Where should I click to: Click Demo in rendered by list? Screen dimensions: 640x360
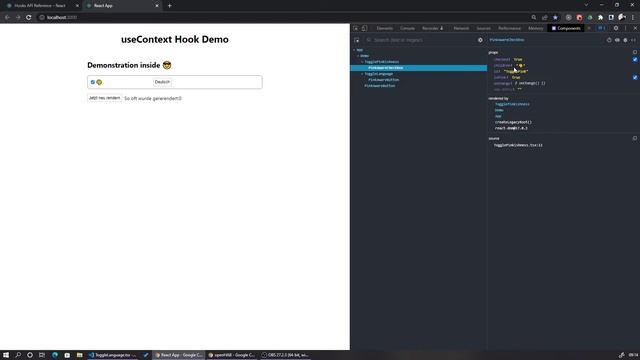(x=499, y=110)
